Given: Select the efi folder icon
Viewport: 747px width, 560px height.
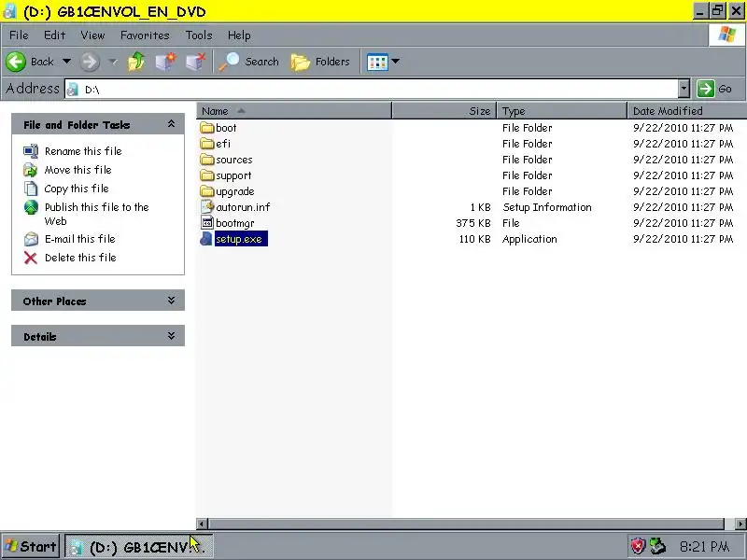Looking at the screenshot, I should point(207,144).
